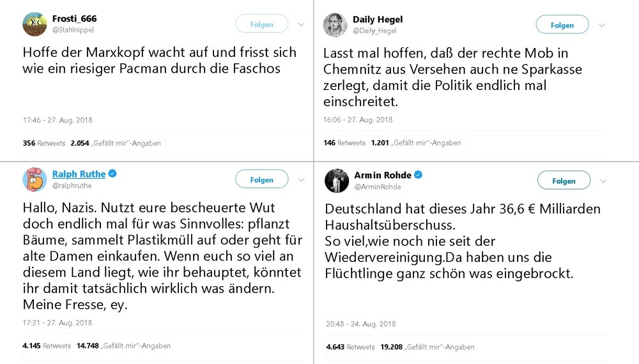The image size is (639, 364).
Task: Follow Frosti_666 with Folgen button
Action: 261,24
